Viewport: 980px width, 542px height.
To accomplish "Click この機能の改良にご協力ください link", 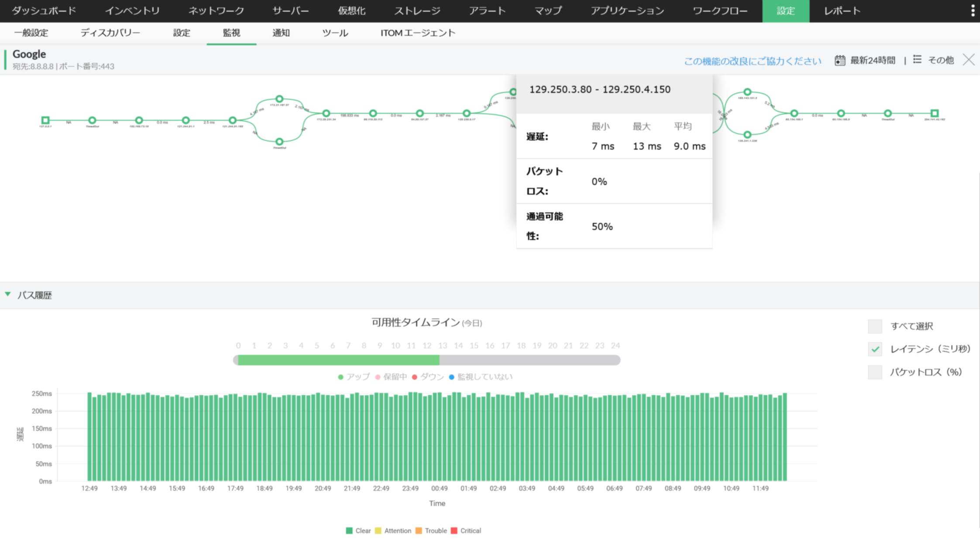I will pyautogui.click(x=752, y=61).
